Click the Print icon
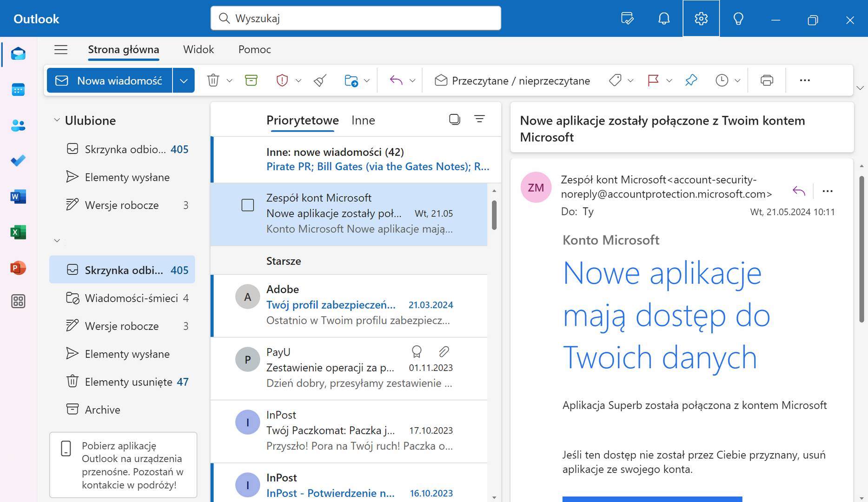The image size is (868, 502). (x=767, y=80)
